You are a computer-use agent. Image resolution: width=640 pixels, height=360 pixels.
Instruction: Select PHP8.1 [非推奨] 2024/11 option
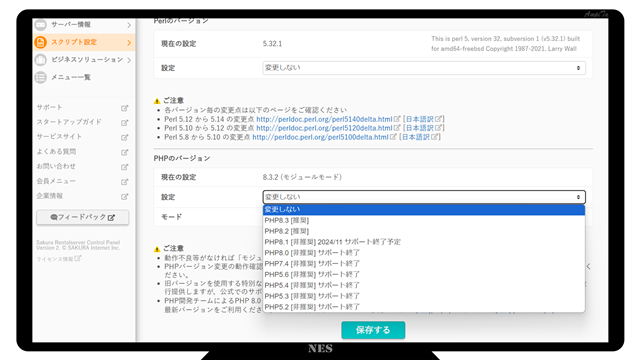(424, 242)
